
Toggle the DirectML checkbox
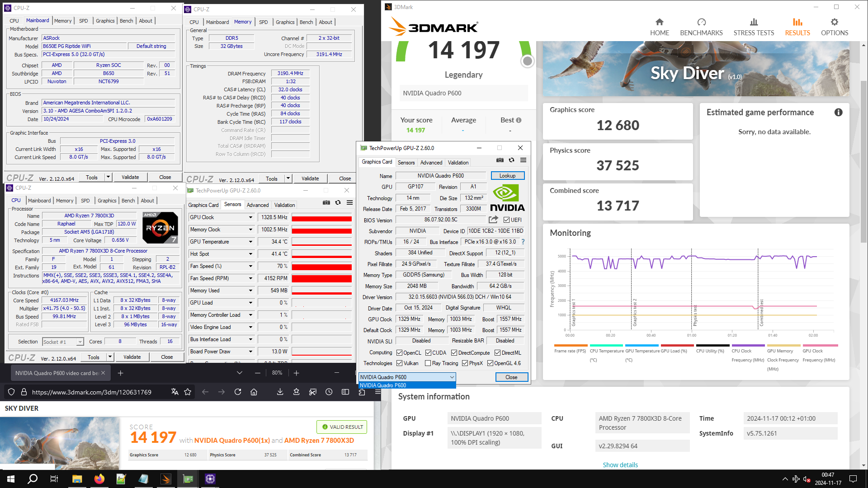497,353
